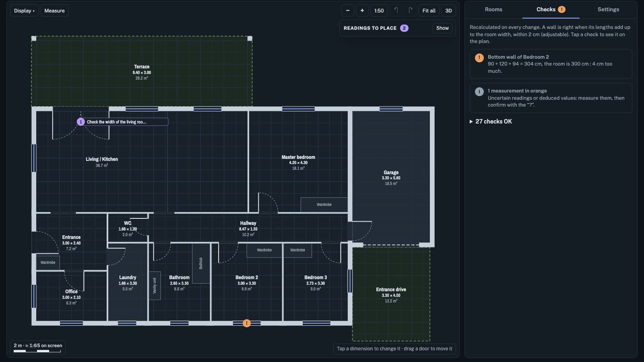
Task: Open the Display dropdown menu
Action: [x=24, y=11]
